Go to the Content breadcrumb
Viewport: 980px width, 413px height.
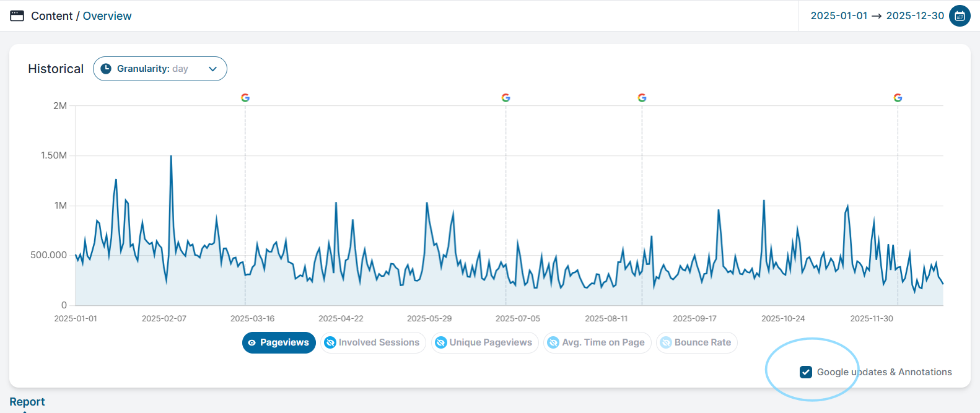(x=52, y=16)
